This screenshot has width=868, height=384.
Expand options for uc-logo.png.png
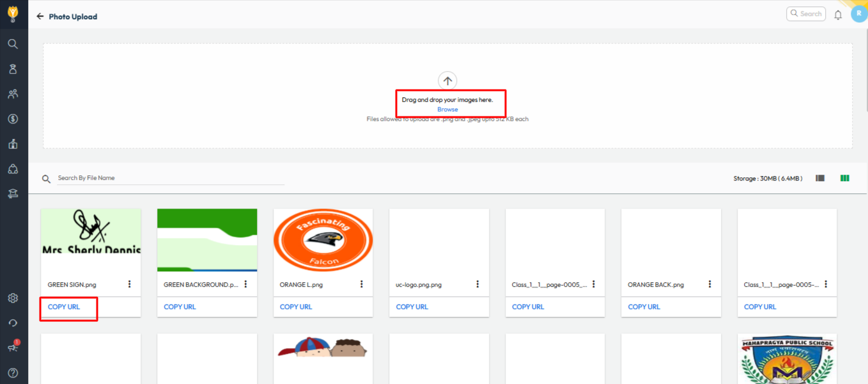click(x=478, y=284)
